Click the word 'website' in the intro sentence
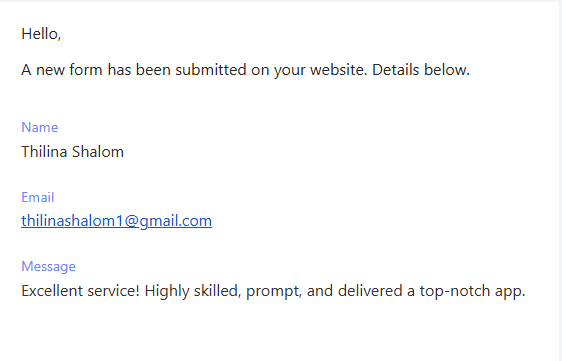The image size is (562, 361). click(x=339, y=70)
